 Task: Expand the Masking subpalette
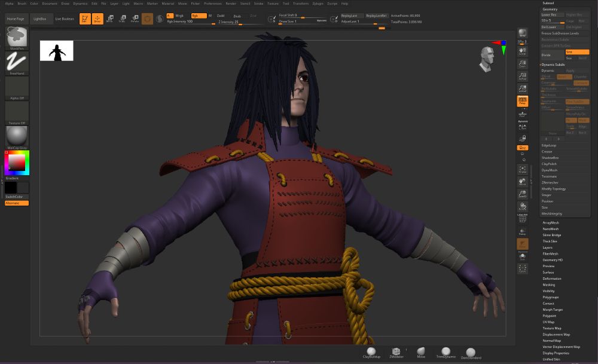[549, 285]
